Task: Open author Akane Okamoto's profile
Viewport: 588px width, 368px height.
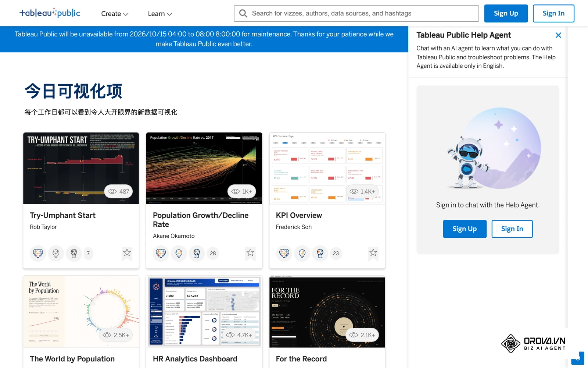Action: 174,236
